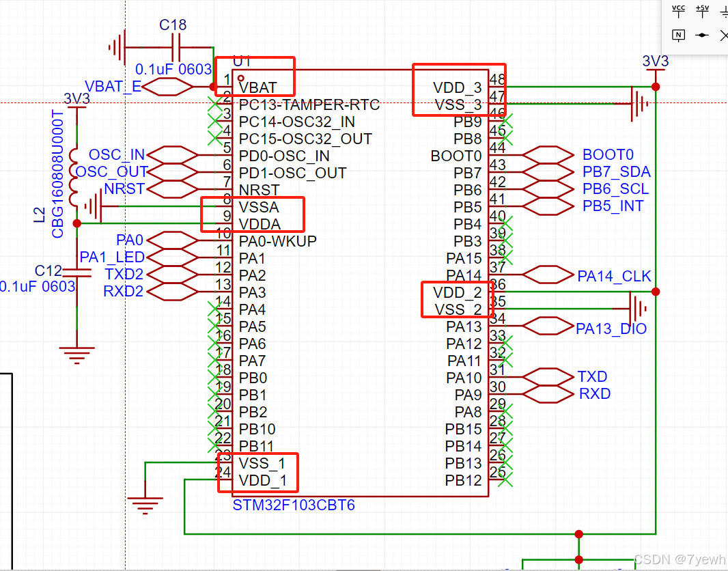Click the ground symbol on the VSSA wire

click(94, 206)
